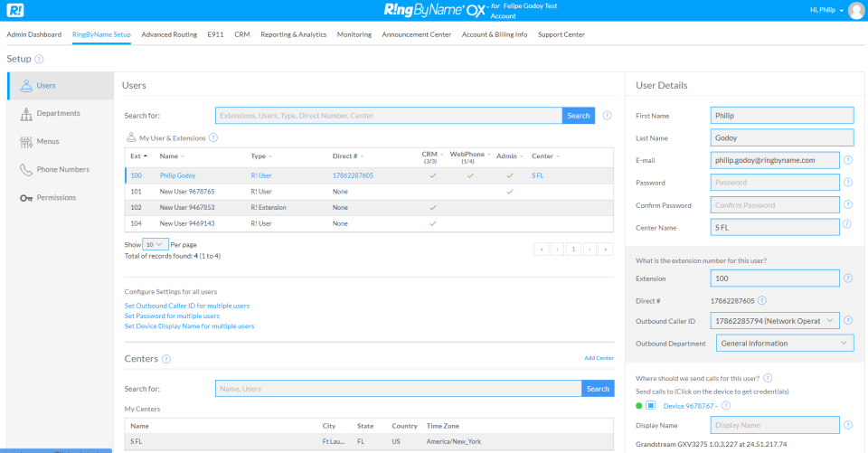The height and width of the screenshot is (453, 868).
Task: Open Outbound Department dropdown
Action: 785,344
